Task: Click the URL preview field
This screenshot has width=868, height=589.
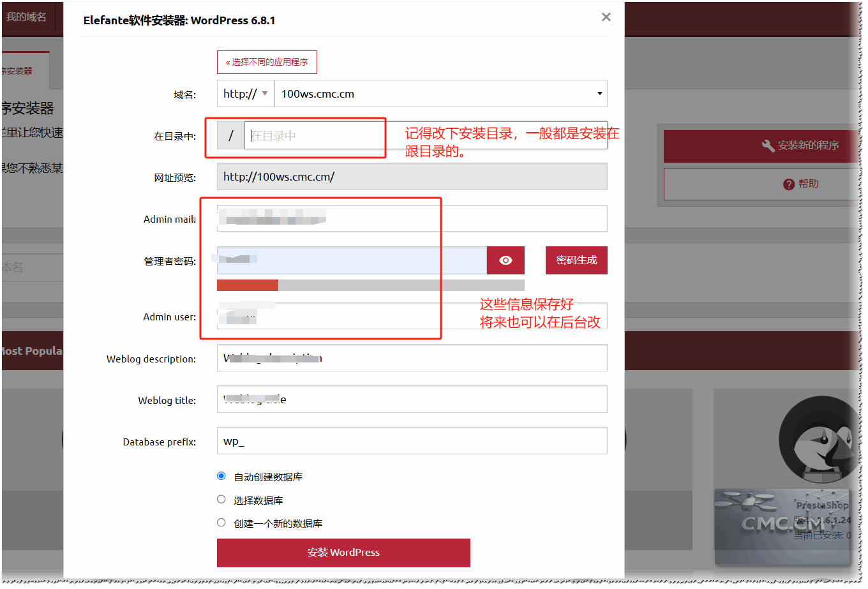Action: pos(412,177)
